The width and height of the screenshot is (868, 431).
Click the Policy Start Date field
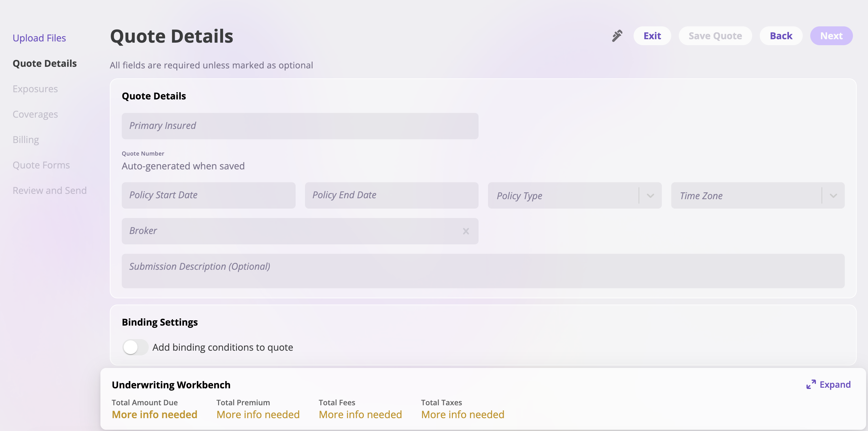[208, 195]
